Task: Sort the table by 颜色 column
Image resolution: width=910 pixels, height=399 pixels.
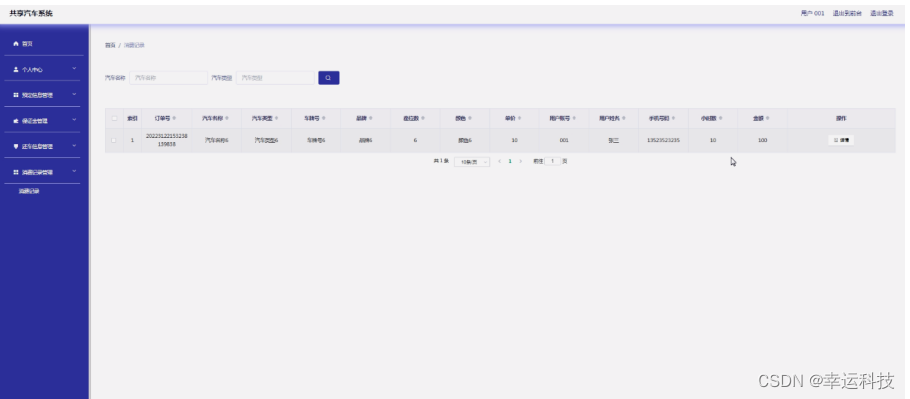Action: (x=470, y=118)
